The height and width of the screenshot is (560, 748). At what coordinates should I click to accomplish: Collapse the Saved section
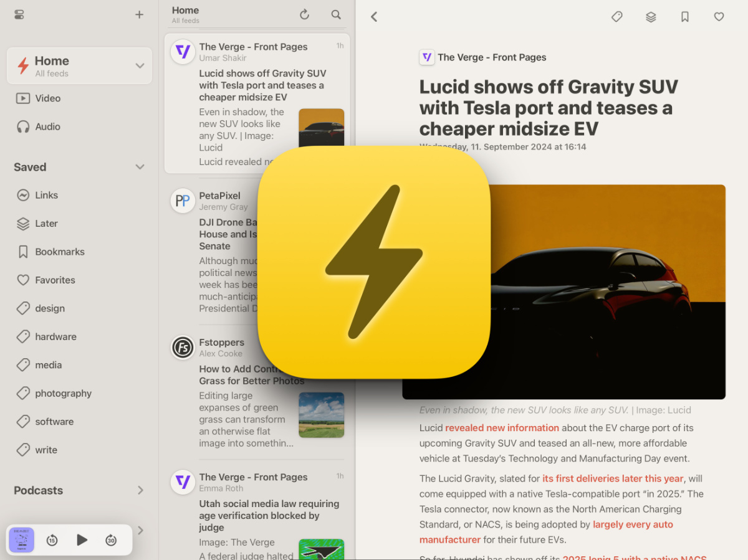click(140, 167)
